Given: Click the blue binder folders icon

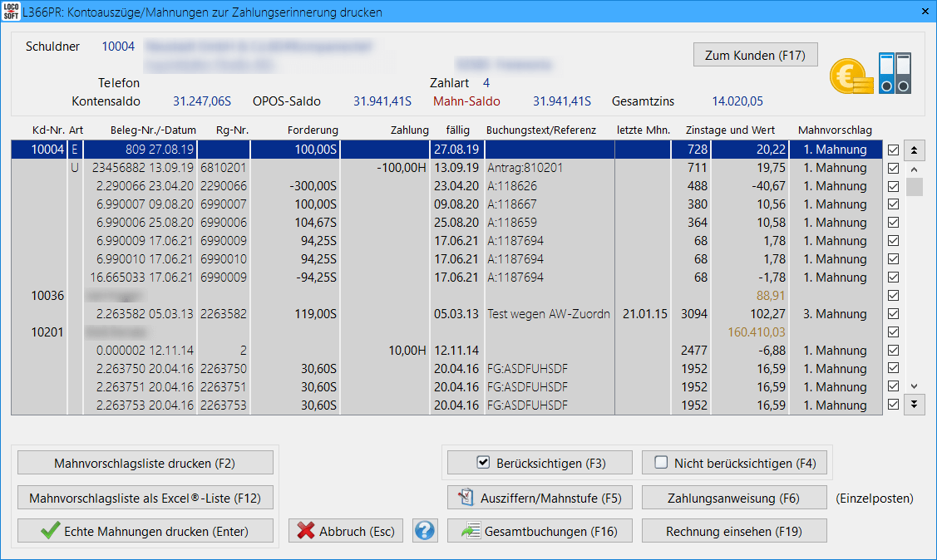Looking at the screenshot, I should [895, 73].
